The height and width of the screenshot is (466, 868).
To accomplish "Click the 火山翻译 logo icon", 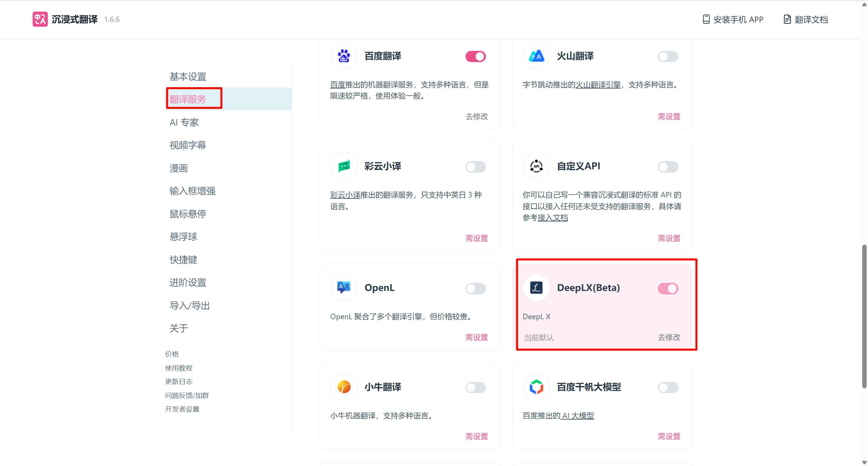I will pyautogui.click(x=536, y=56).
